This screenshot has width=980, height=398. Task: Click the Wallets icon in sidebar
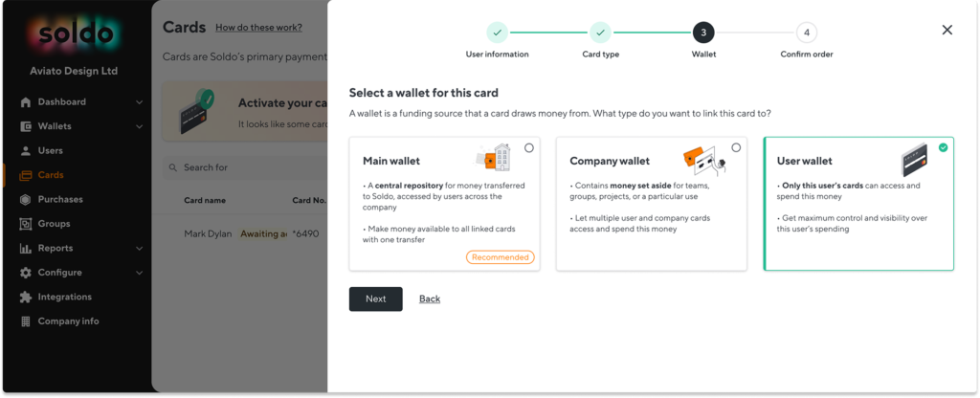26,126
